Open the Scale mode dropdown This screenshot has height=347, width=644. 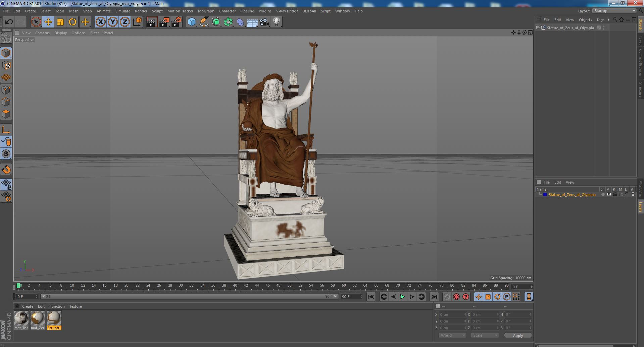pos(485,335)
